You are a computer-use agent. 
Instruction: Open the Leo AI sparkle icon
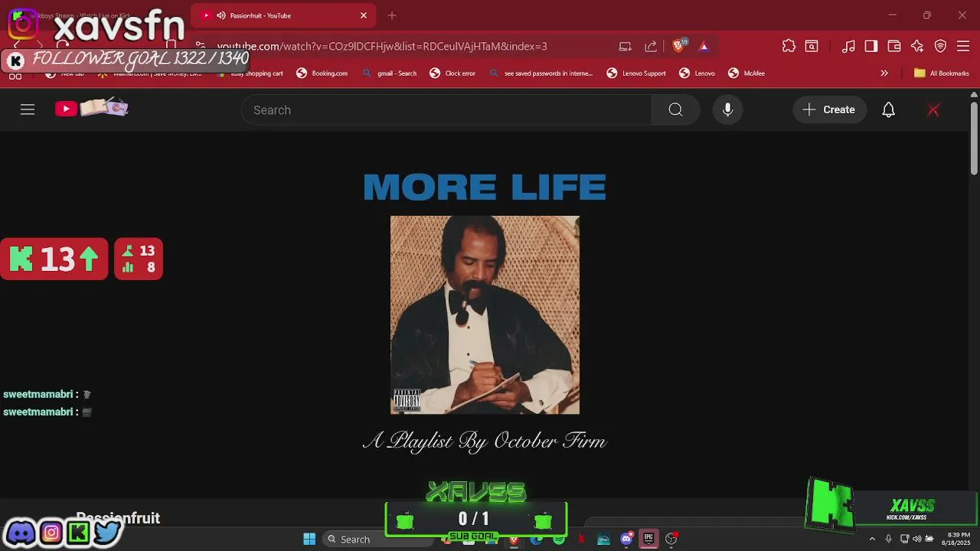917,46
